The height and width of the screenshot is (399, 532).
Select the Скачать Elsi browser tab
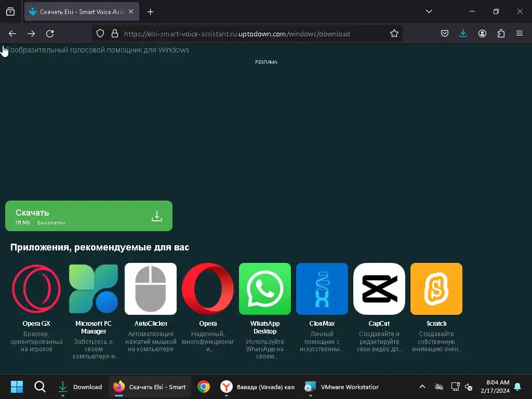pos(82,12)
